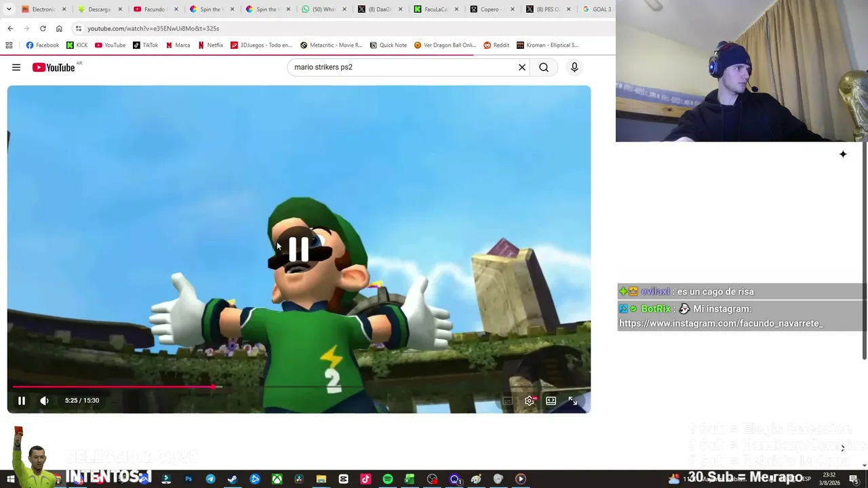Click the large pause overlay on the video
This screenshot has height=488, width=868.
pos(298,249)
